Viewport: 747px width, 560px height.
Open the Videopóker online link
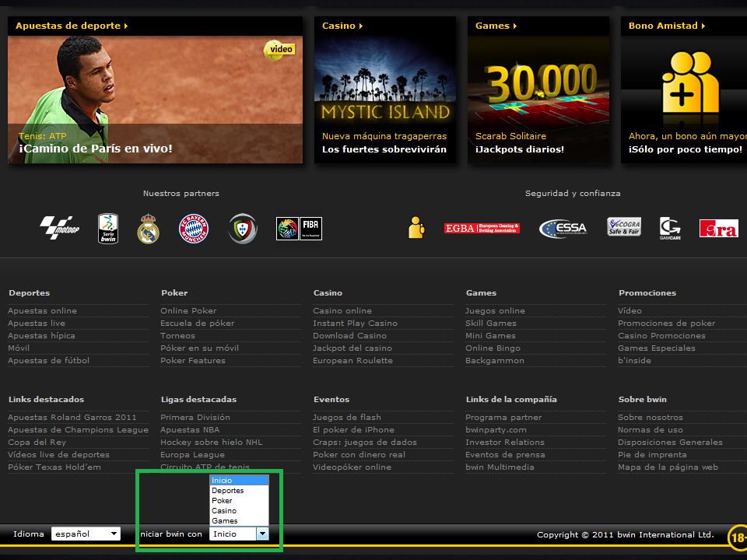click(352, 467)
